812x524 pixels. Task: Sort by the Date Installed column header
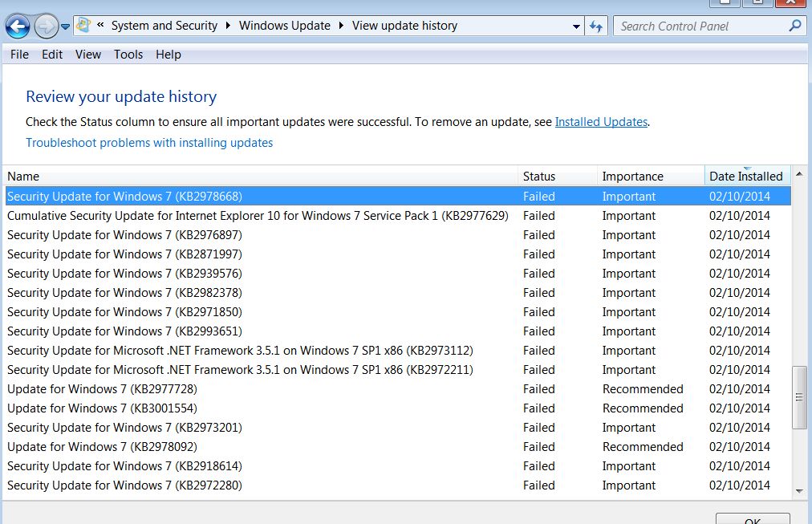coord(747,176)
